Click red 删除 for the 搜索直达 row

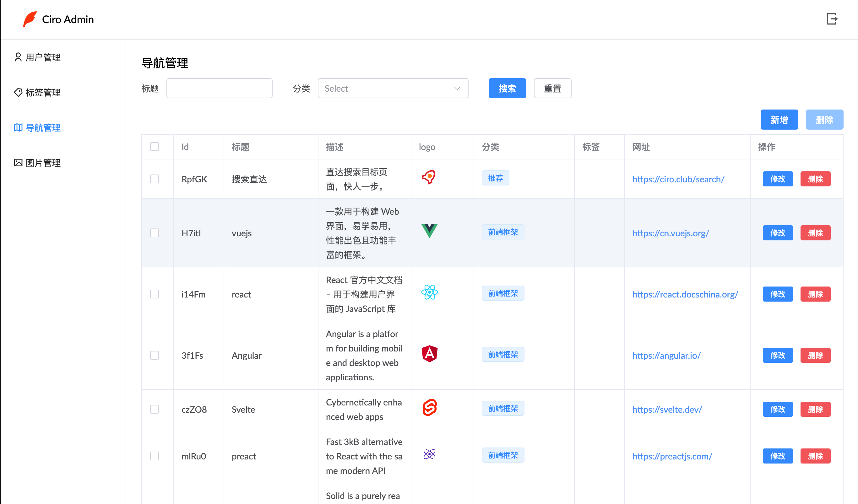[815, 179]
